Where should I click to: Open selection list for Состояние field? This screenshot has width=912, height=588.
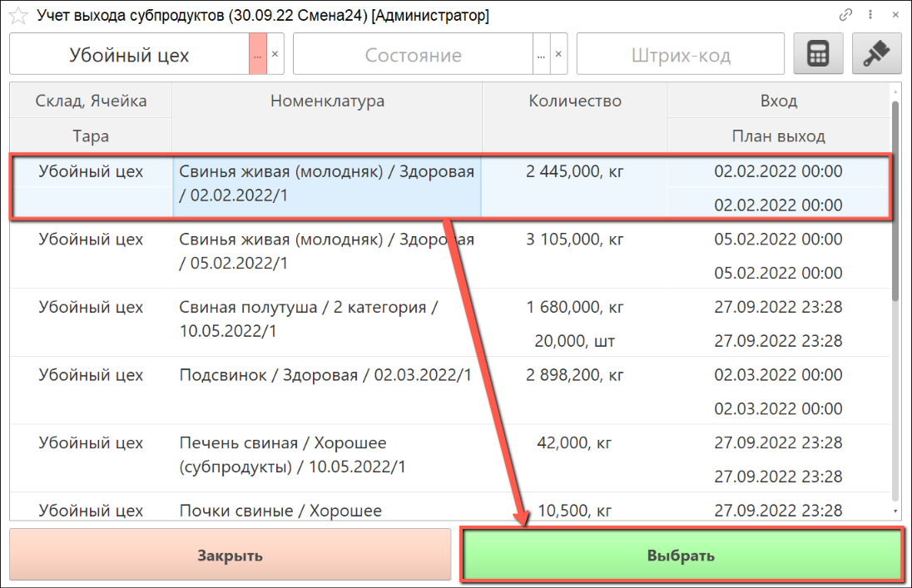pos(541,55)
